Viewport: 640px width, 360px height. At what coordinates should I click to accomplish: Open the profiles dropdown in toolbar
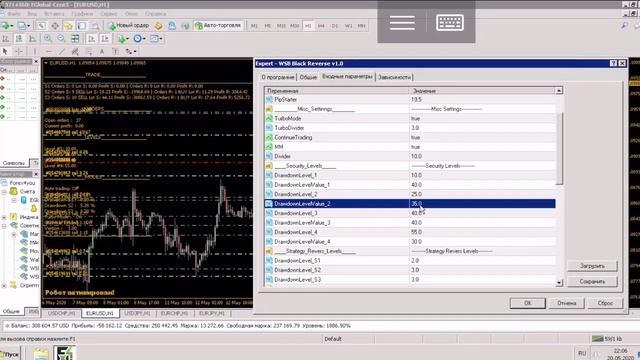tap(24, 26)
